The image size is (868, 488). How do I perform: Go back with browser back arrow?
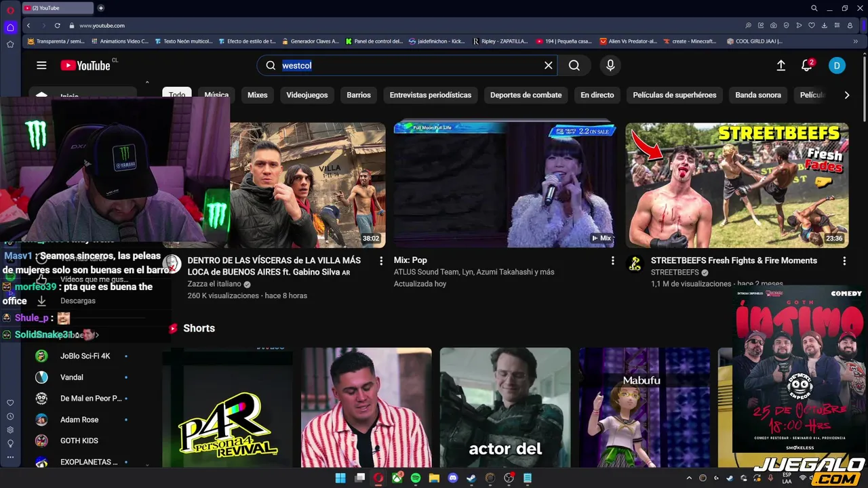point(28,26)
